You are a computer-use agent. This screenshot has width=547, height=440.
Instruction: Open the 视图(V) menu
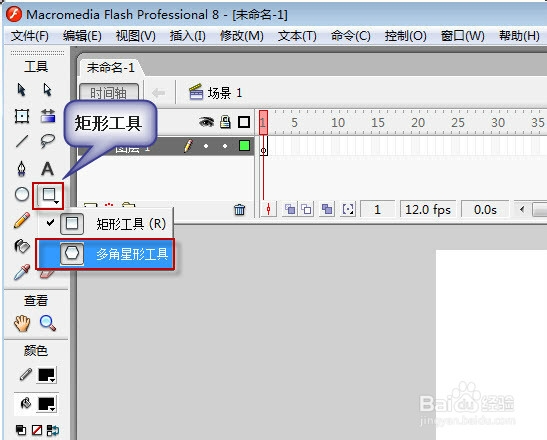[135, 36]
